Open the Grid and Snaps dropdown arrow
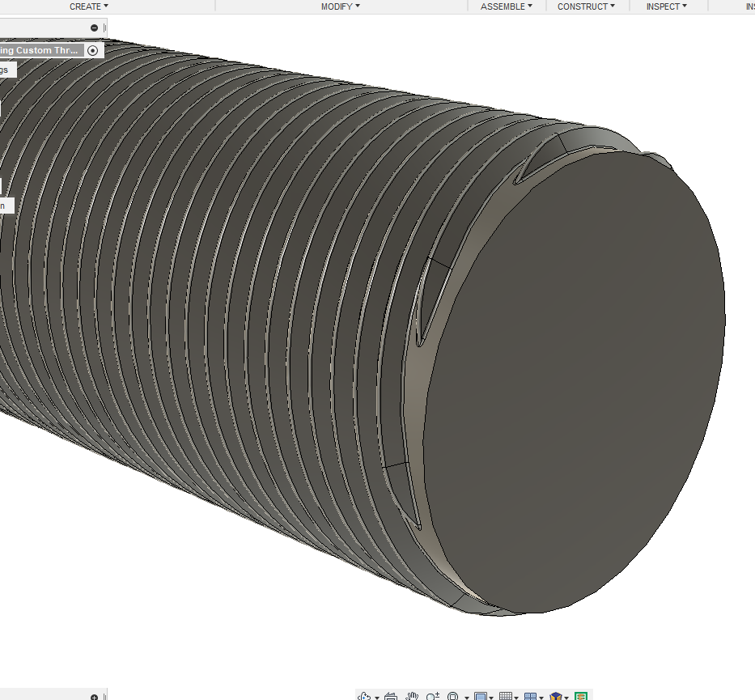755x700 pixels. point(515,696)
